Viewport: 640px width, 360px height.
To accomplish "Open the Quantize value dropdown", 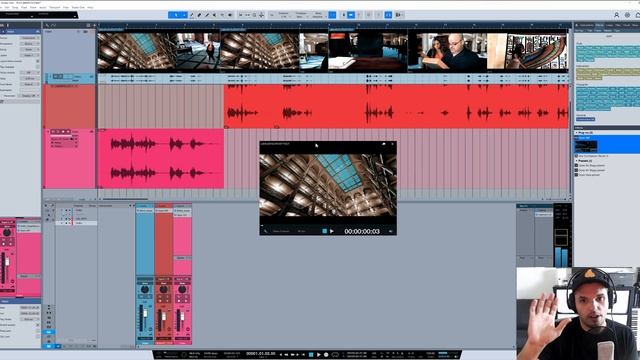I will click(x=284, y=15).
